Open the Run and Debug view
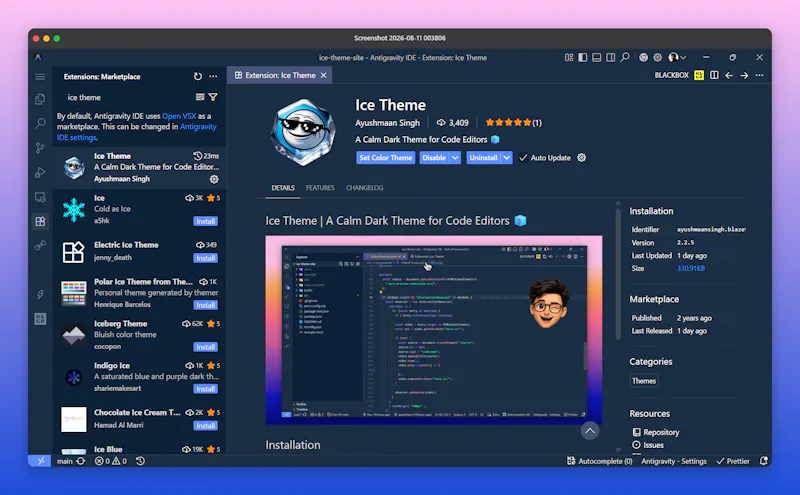The height and width of the screenshot is (495, 800). [40, 172]
